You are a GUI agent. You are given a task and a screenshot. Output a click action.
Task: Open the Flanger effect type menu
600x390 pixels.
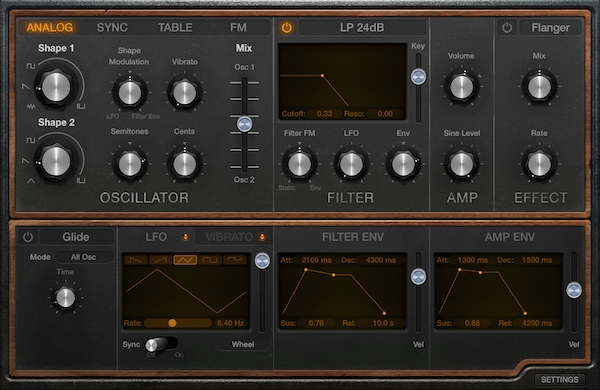550,28
